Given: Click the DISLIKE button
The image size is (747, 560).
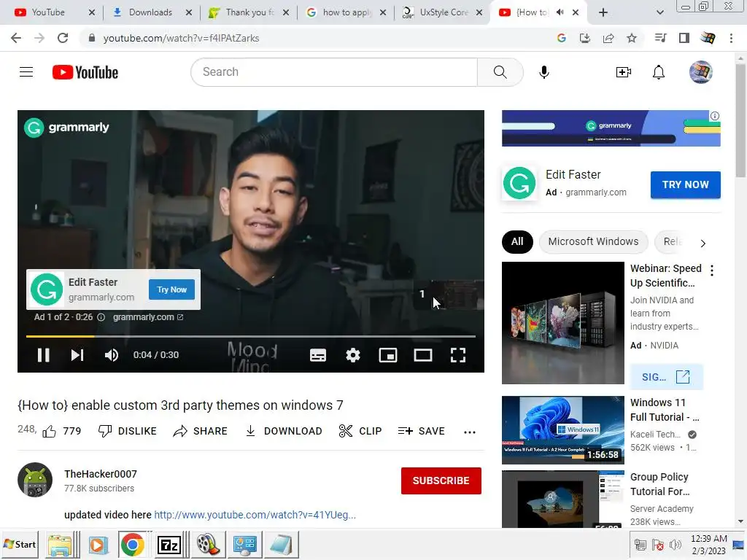Looking at the screenshot, I should click(127, 431).
